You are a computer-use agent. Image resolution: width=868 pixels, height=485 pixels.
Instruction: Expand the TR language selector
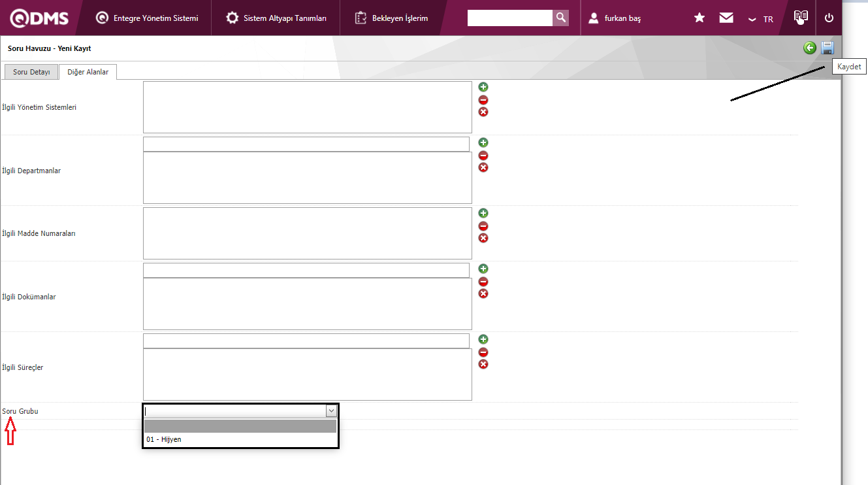pos(761,19)
